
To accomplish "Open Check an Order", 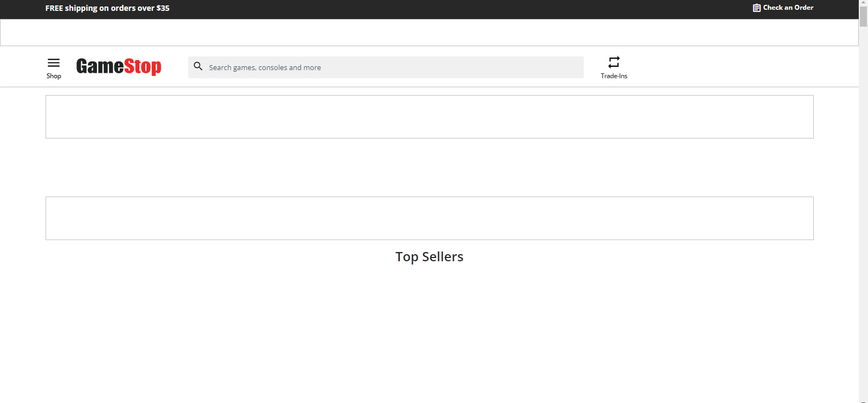I will pyautogui.click(x=788, y=8).
